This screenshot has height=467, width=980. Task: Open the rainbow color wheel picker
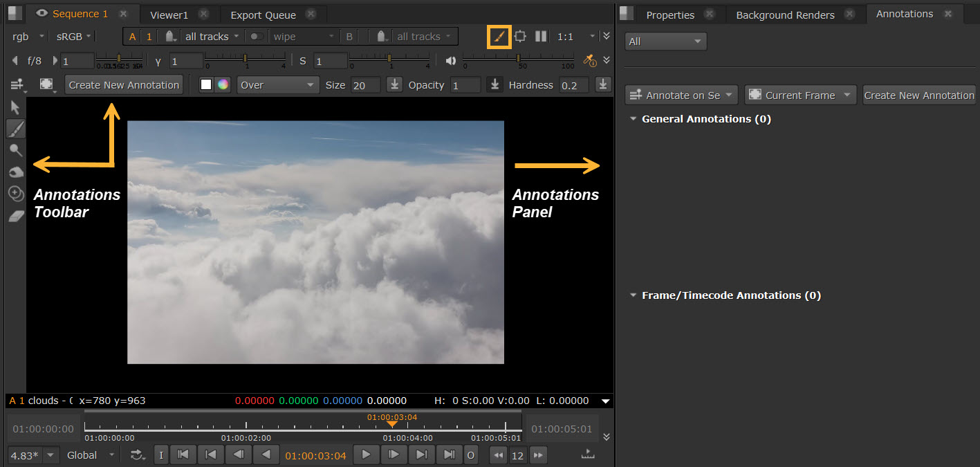coord(222,85)
